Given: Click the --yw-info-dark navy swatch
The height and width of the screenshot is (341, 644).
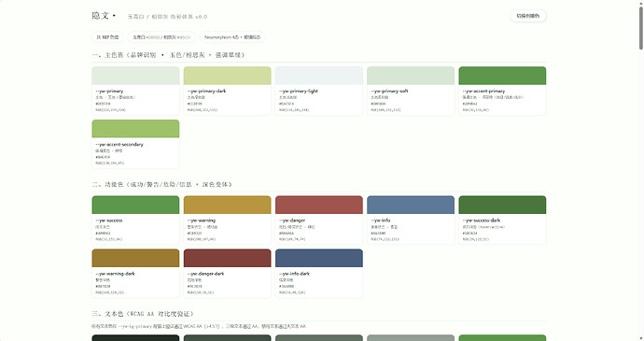Looking at the screenshot, I should 319,273.
